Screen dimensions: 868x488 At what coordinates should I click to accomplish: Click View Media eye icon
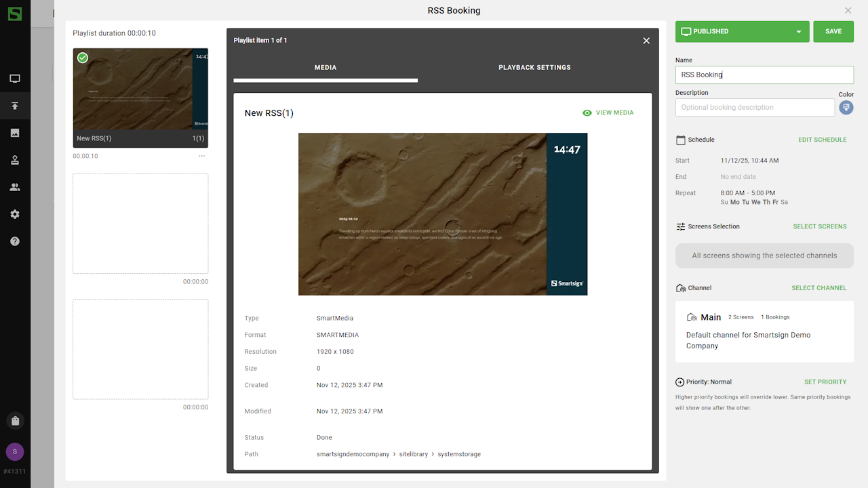(587, 113)
